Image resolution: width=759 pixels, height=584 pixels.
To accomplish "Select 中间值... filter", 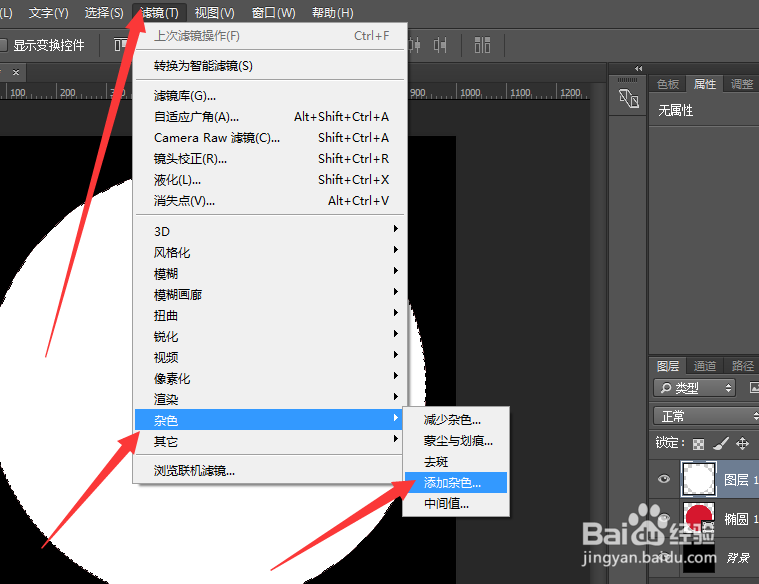I will point(456,504).
